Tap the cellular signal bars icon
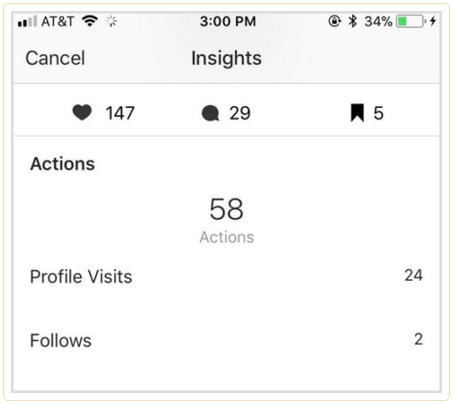 click(x=27, y=22)
